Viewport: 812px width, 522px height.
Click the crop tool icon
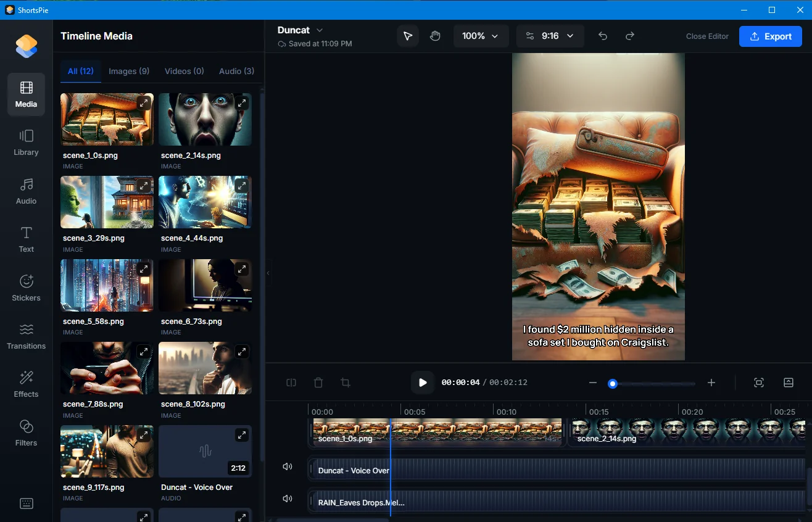pyautogui.click(x=346, y=383)
